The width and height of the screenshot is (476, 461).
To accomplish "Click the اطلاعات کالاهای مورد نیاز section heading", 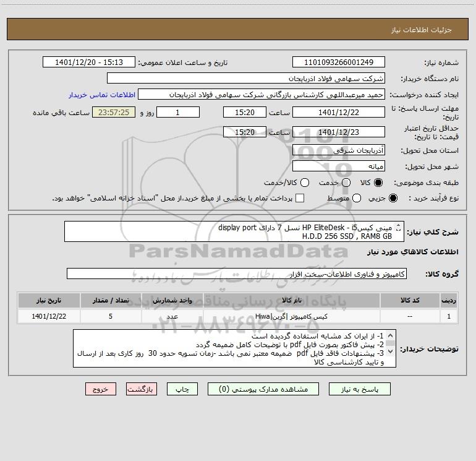I will click(x=413, y=252).
